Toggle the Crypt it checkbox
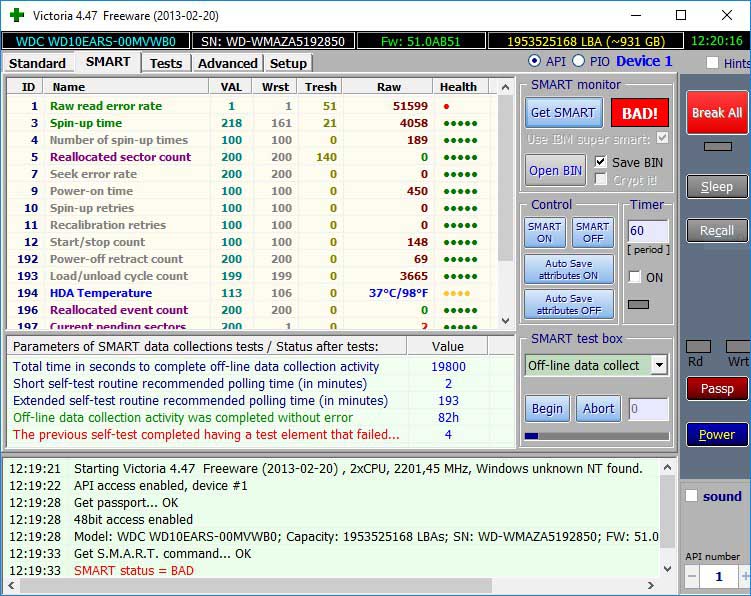 click(x=600, y=179)
